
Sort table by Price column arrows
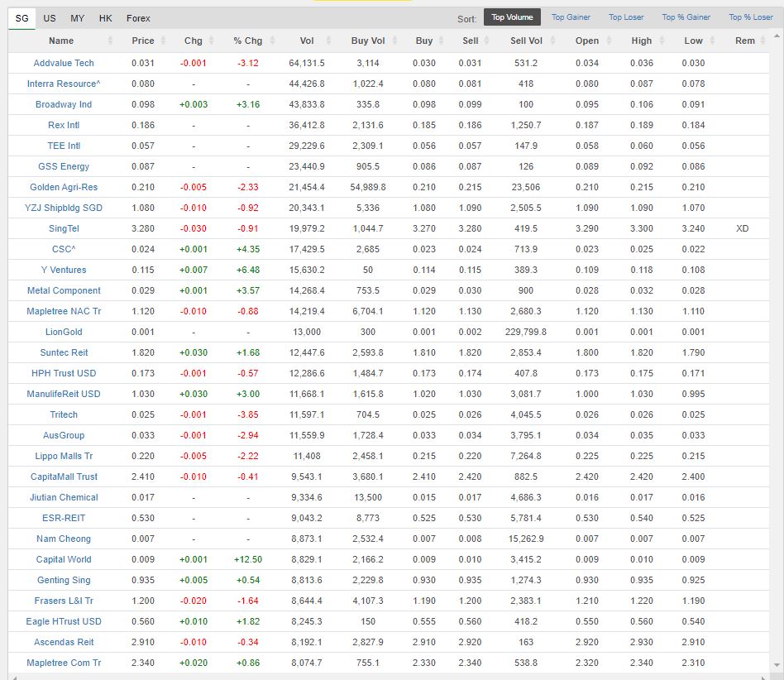pyautogui.click(x=163, y=41)
